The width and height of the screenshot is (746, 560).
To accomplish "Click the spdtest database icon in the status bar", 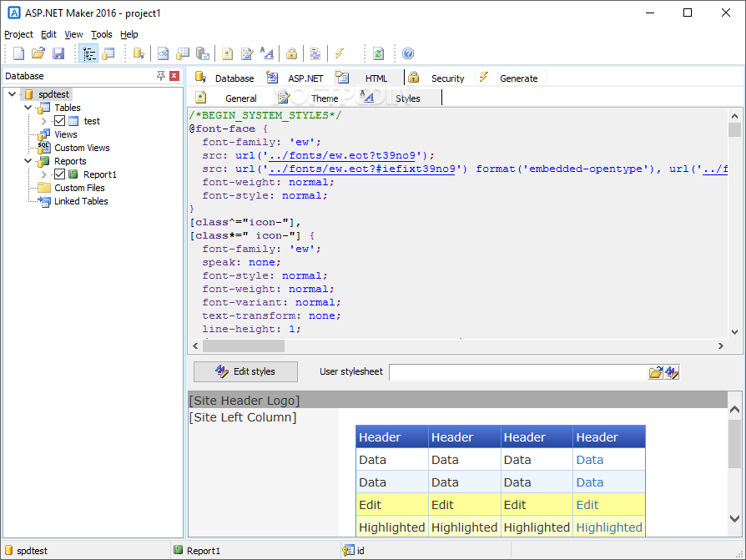I will (x=9, y=550).
